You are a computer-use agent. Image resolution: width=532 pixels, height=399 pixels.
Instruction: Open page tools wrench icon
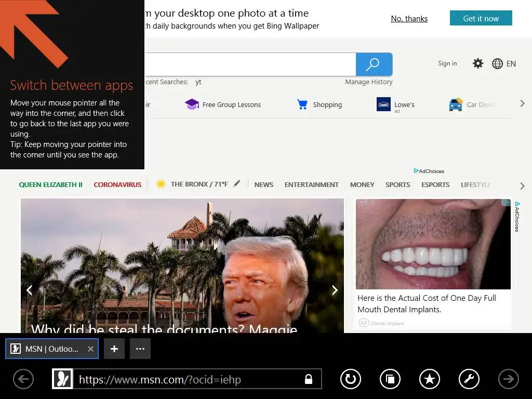pyautogui.click(x=469, y=379)
